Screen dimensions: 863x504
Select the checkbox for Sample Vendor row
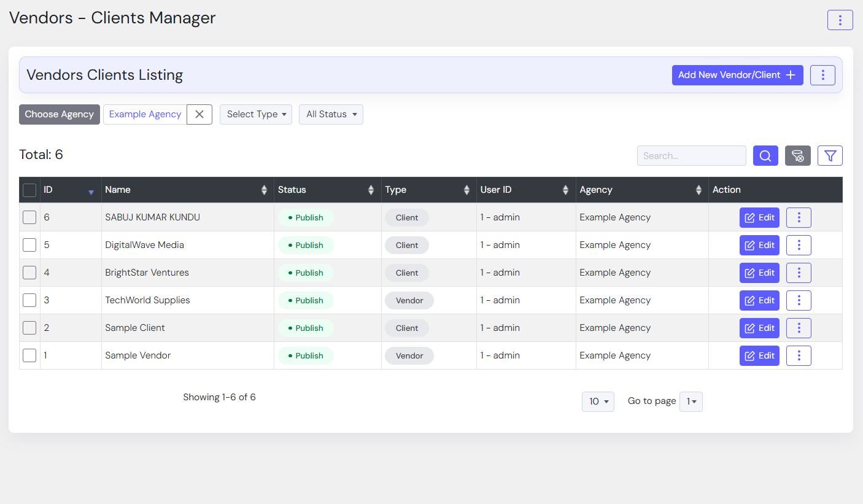[29, 355]
